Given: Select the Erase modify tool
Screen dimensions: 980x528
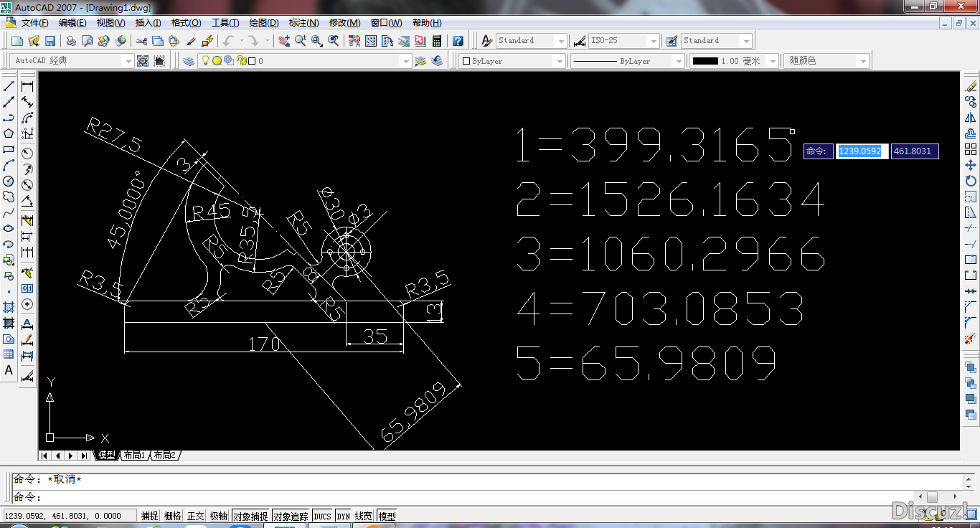Looking at the screenshot, I should coord(971,86).
